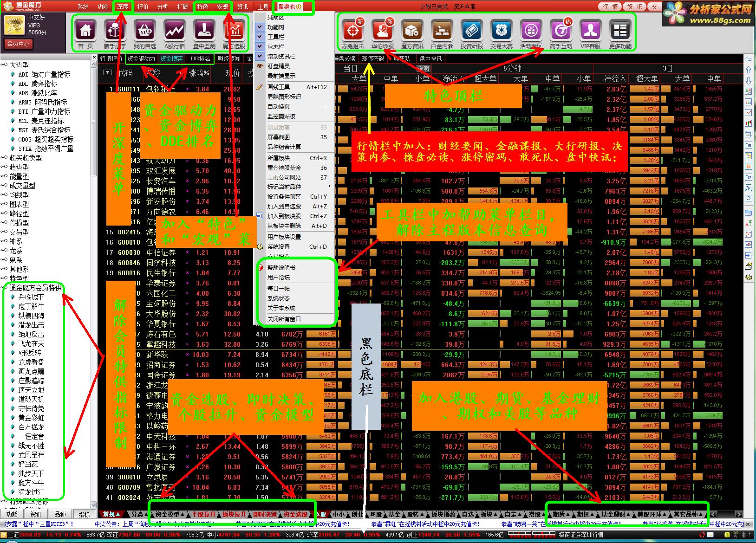Expand the 能量型 tree node
Screen dimensions: 756x543
(4, 176)
